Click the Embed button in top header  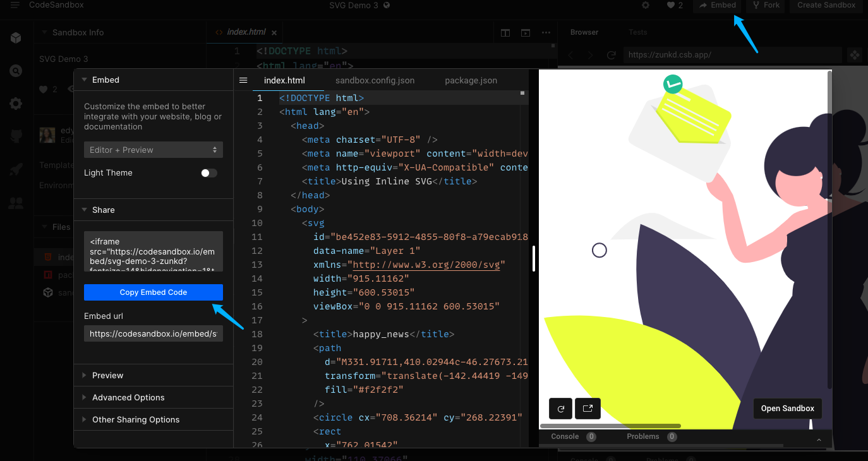click(x=717, y=5)
